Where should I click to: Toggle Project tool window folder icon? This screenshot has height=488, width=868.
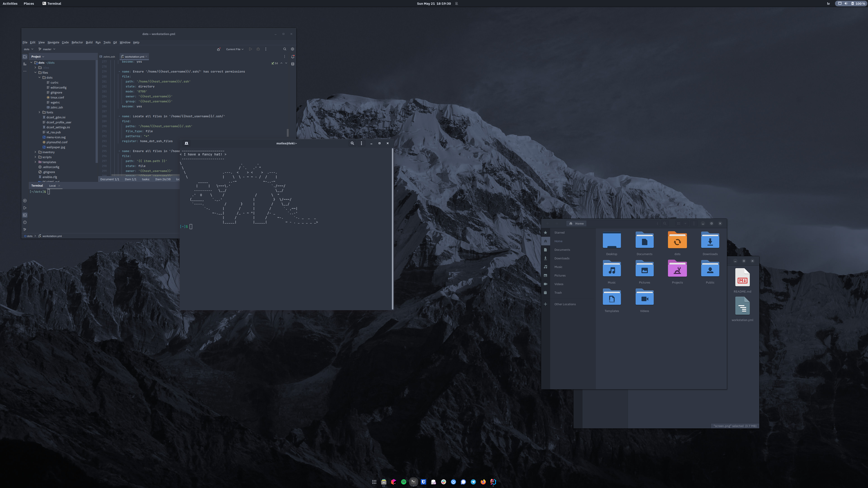25,56
